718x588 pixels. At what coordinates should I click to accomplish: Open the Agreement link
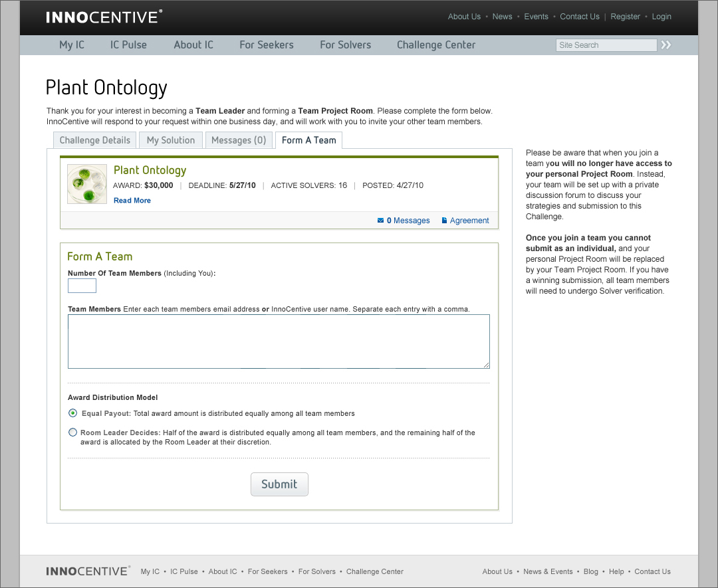click(469, 221)
